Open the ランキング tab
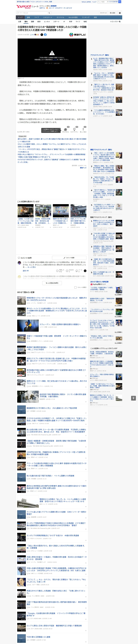Viewport: 138px width, 644px height. pos(86,17)
